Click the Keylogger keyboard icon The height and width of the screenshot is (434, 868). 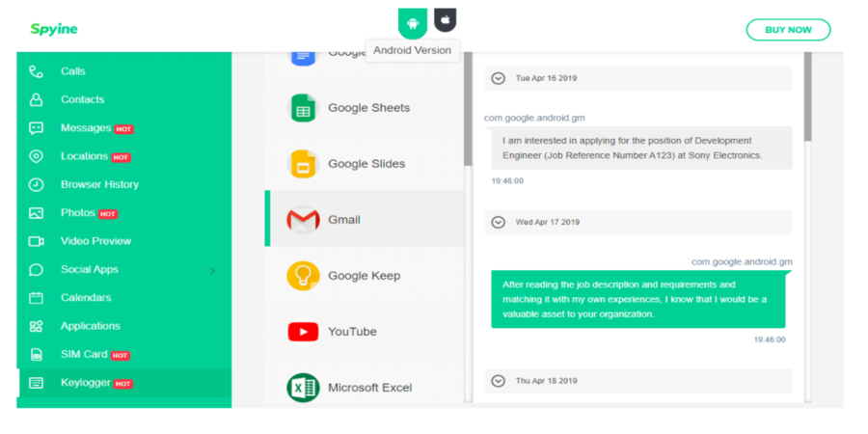tap(36, 383)
